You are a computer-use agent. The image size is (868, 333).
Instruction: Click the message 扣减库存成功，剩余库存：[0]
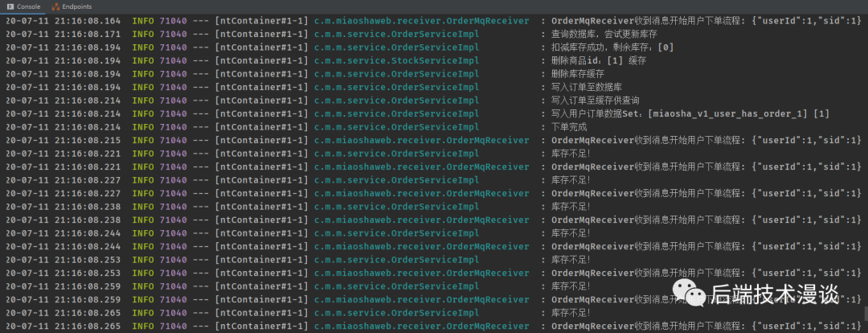[612, 47]
